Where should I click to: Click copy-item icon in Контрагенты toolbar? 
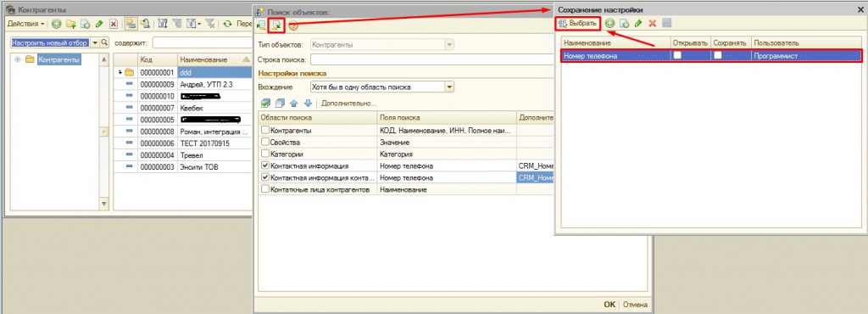(x=86, y=24)
